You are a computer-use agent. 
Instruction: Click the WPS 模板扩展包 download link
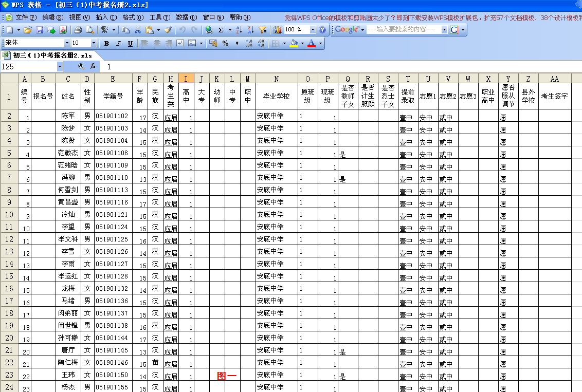click(x=457, y=16)
